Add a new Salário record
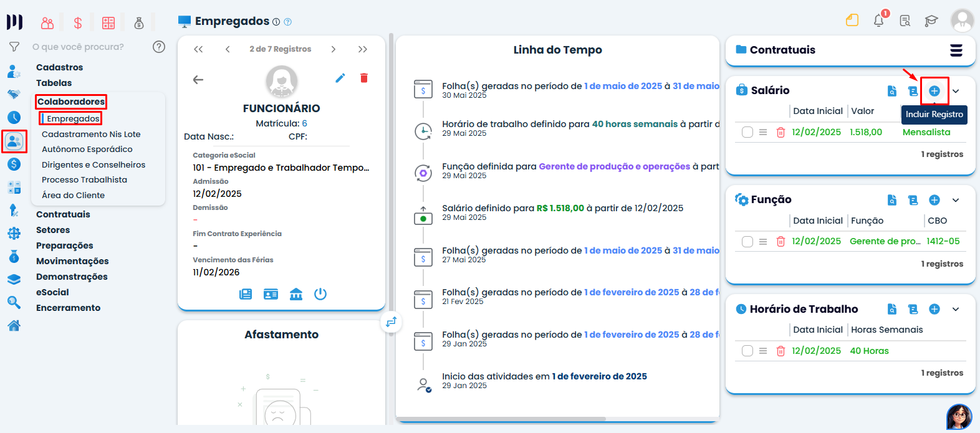 pos(934,91)
